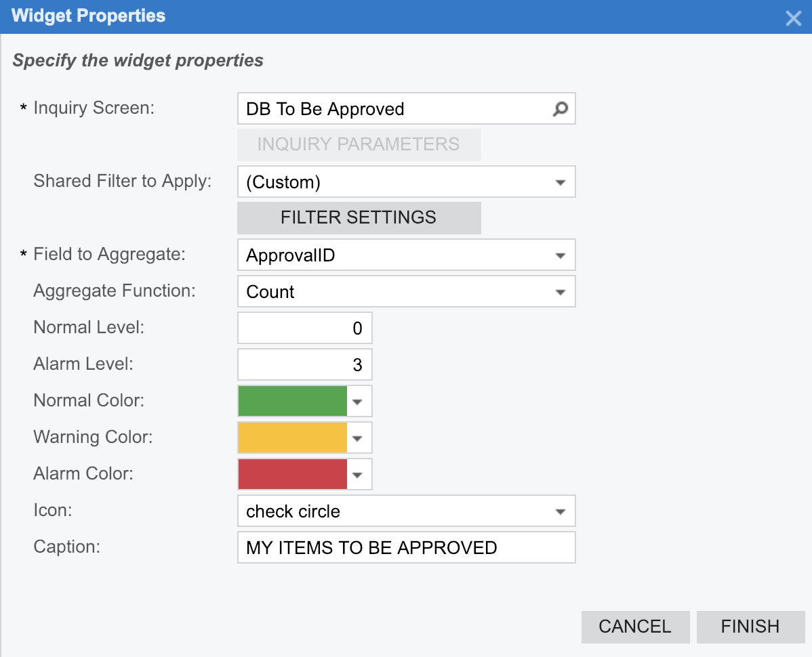Viewport: 812px width, 657px height.
Task: Close the Widget Properties dialog
Action: 793,18
